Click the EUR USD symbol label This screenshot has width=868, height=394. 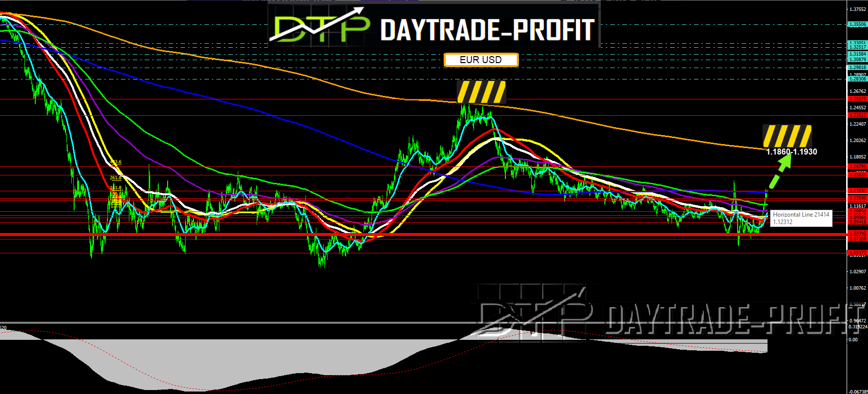tap(481, 60)
